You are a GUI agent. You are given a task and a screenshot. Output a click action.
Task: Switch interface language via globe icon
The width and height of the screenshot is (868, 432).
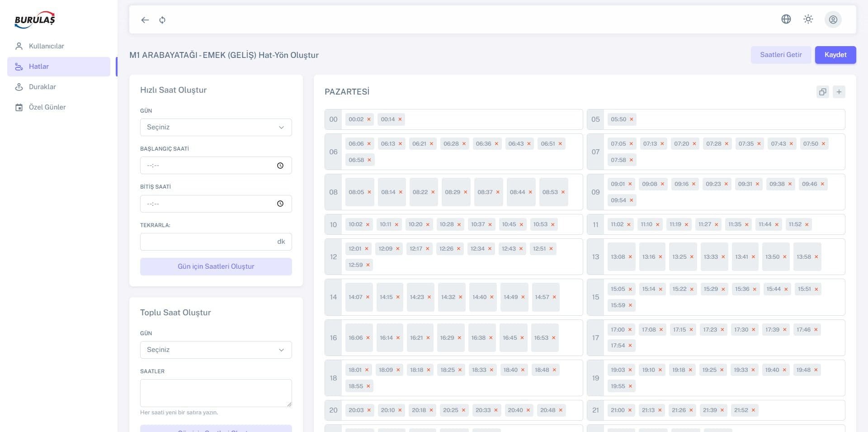point(786,19)
